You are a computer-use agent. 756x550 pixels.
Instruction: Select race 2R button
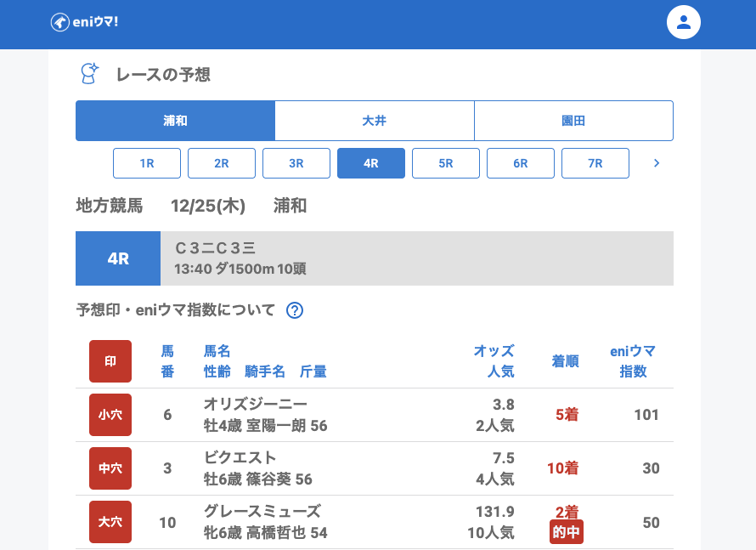(x=222, y=163)
